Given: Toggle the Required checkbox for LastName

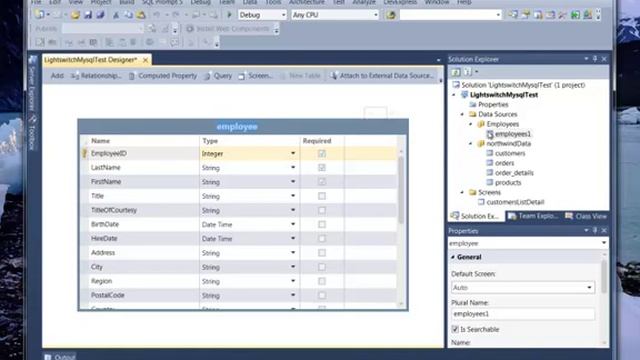Looking at the screenshot, I should [322, 168].
